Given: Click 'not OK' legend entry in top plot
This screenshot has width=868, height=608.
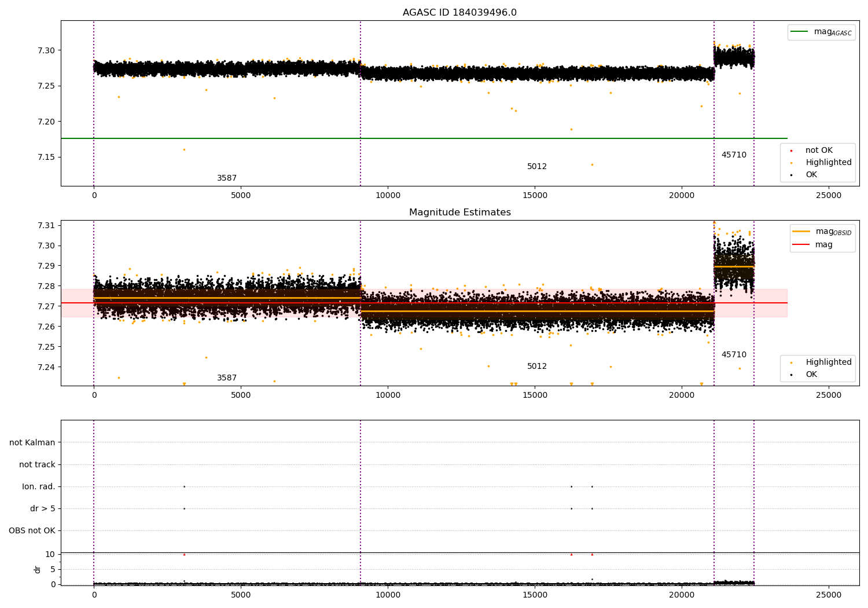Looking at the screenshot, I should click(811, 151).
